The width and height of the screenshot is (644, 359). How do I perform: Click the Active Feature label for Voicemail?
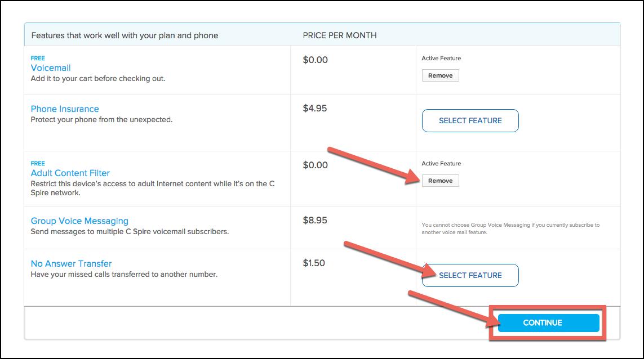[x=441, y=58]
